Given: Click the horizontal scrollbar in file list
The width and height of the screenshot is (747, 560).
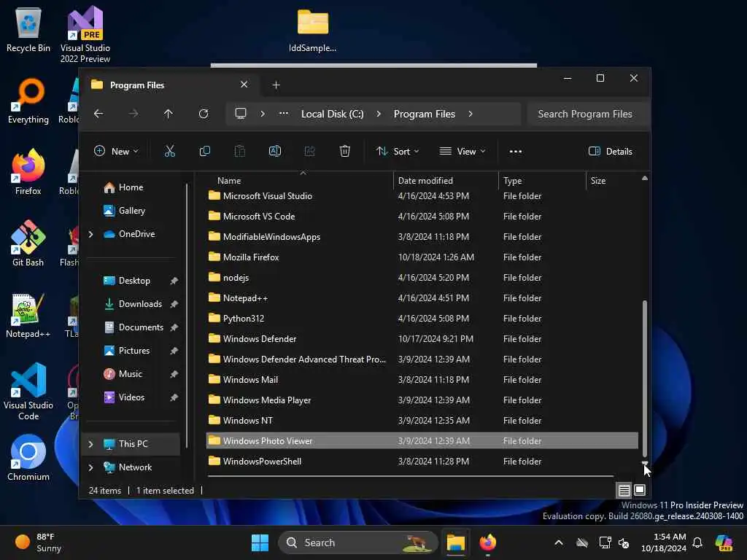Looking at the screenshot, I should click(x=411, y=475).
